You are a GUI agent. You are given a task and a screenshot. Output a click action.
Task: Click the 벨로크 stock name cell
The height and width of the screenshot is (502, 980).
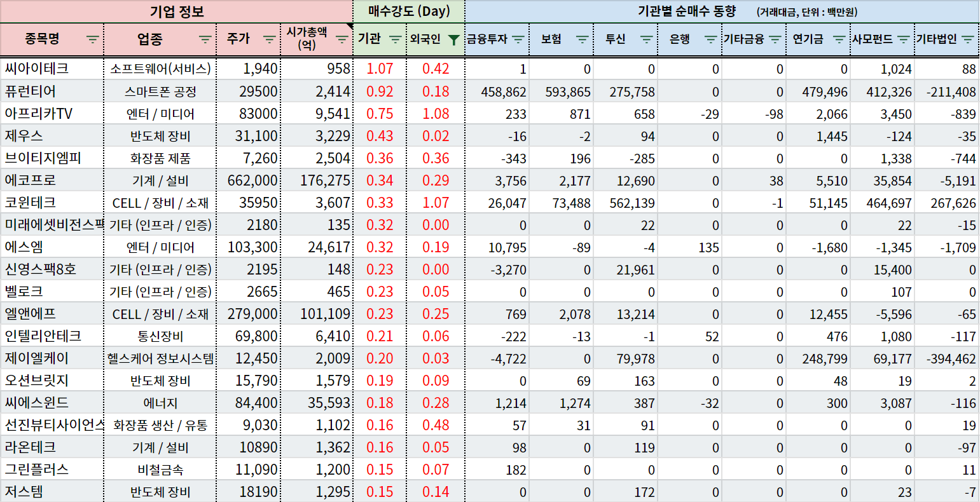[52, 291]
